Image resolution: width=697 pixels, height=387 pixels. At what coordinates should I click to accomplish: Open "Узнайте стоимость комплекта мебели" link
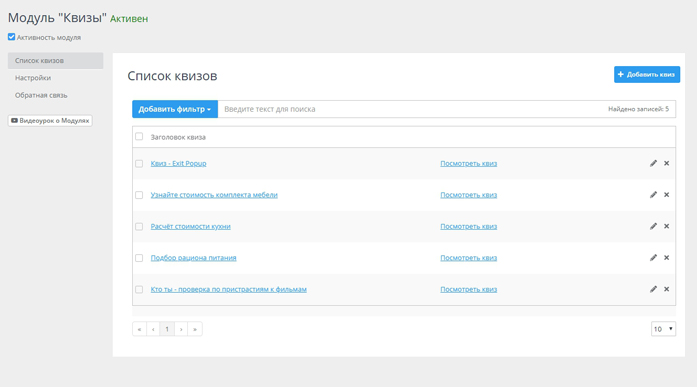point(214,195)
